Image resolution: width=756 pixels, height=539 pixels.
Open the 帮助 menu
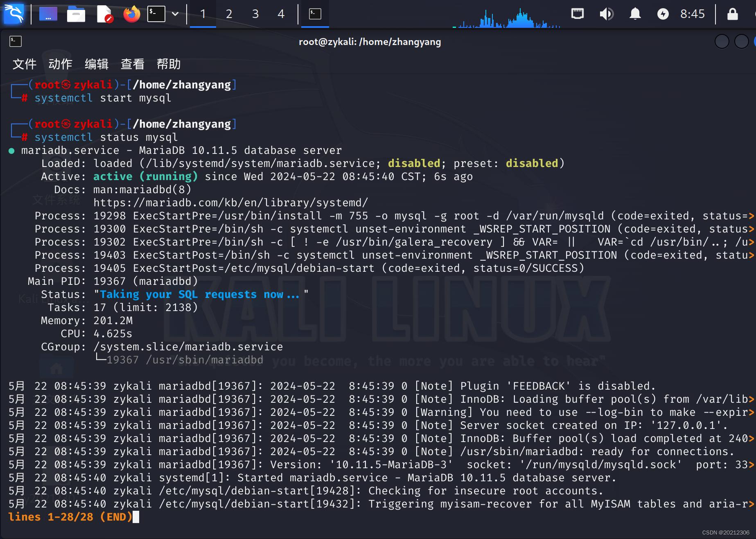click(169, 64)
